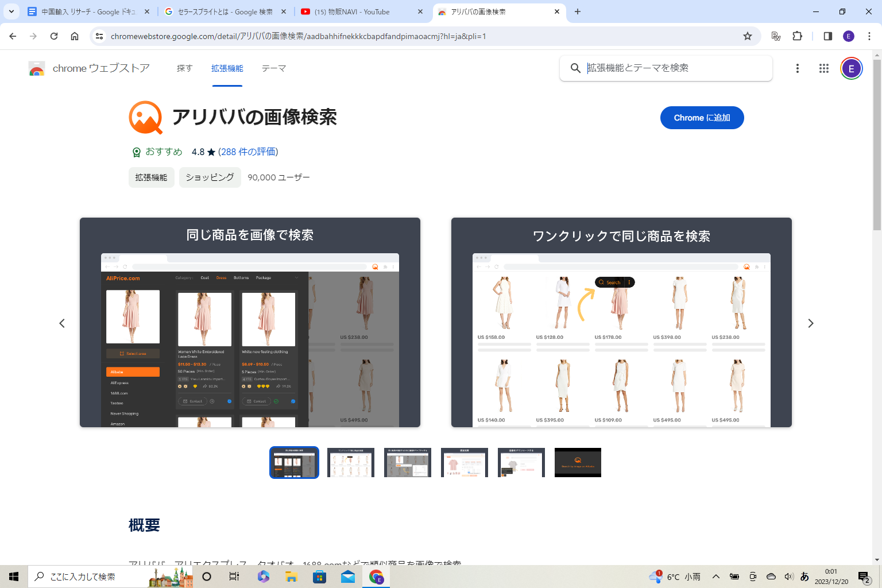Viewport: 882px width, 588px height.
Task: View site information in the address bar
Action: click(x=99, y=36)
